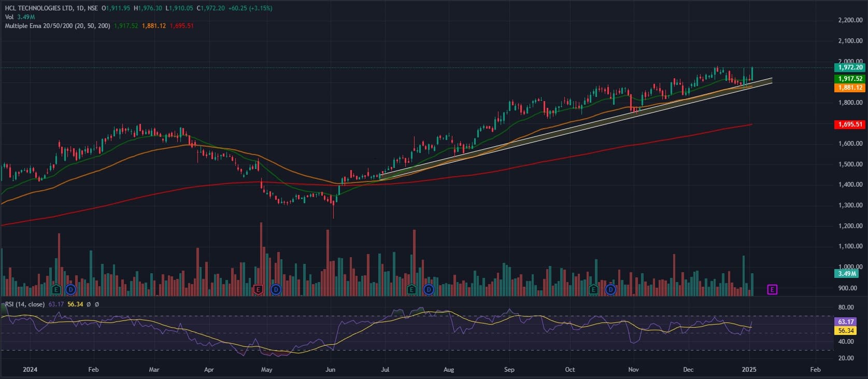Open the October dividend D marker
This screenshot has width=868, height=379.
coord(611,289)
